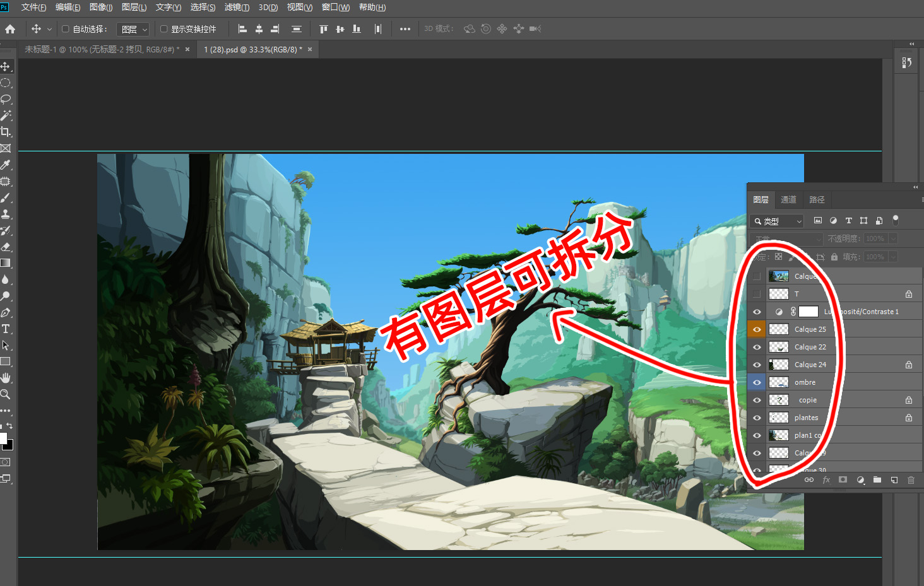Open the 滤镜 menu

click(x=237, y=8)
